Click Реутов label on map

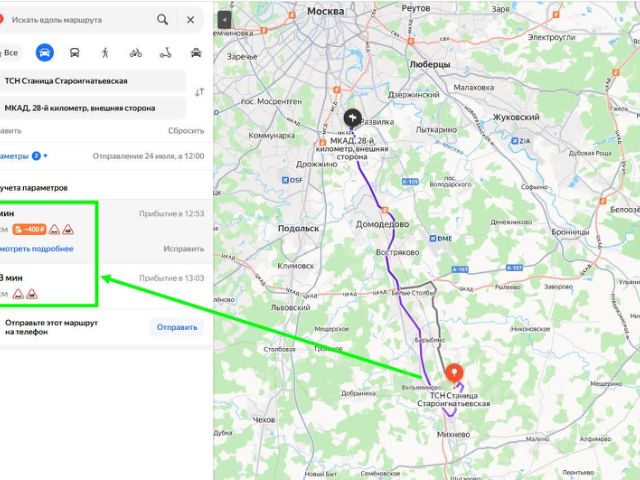click(416, 8)
